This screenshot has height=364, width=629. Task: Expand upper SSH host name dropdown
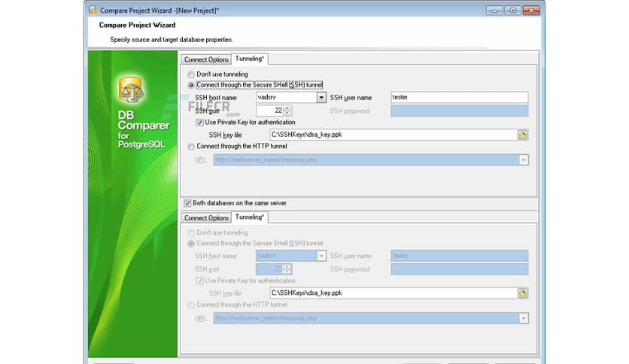pos(321,98)
